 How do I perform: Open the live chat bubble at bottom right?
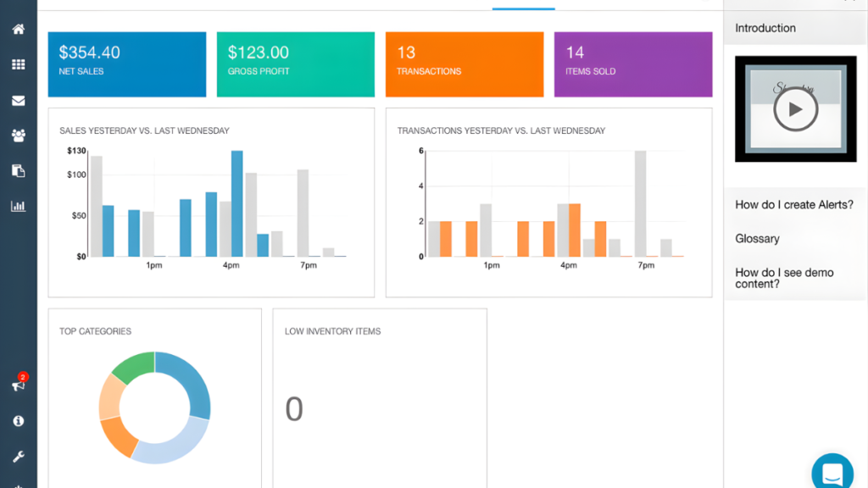click(832, 471)
